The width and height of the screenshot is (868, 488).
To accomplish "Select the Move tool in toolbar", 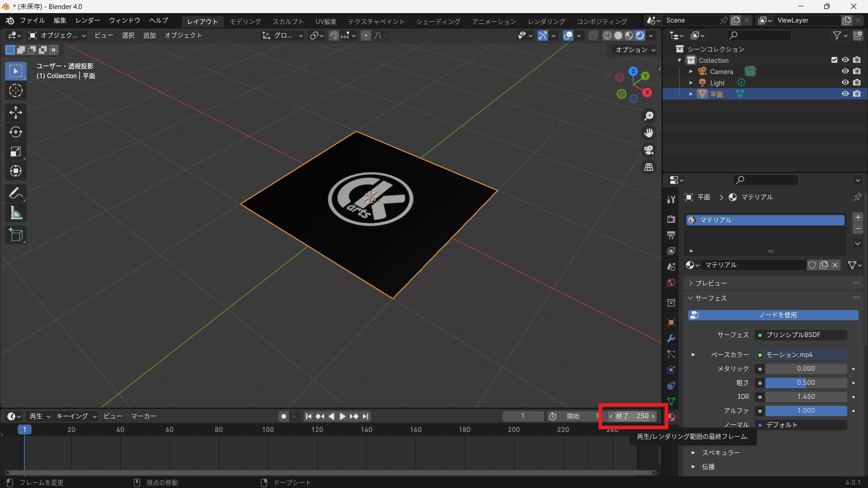I will pos(16,112).
